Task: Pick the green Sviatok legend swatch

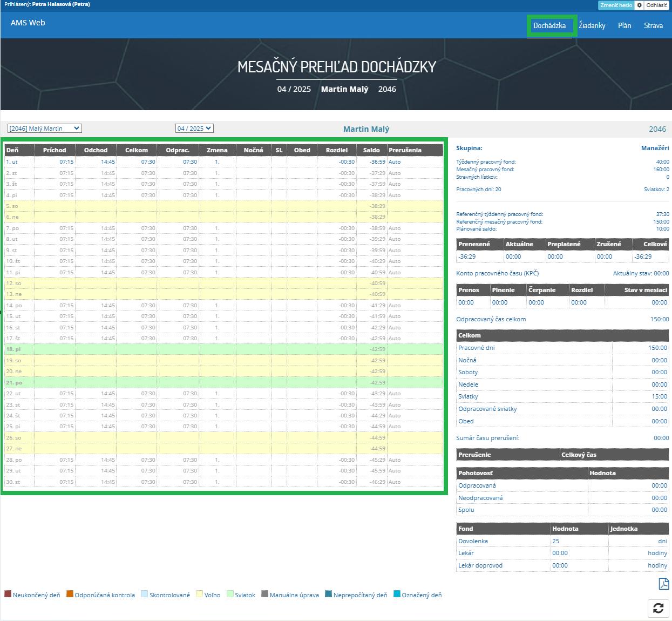Action: pyautogui.click(x=230, y=594)
